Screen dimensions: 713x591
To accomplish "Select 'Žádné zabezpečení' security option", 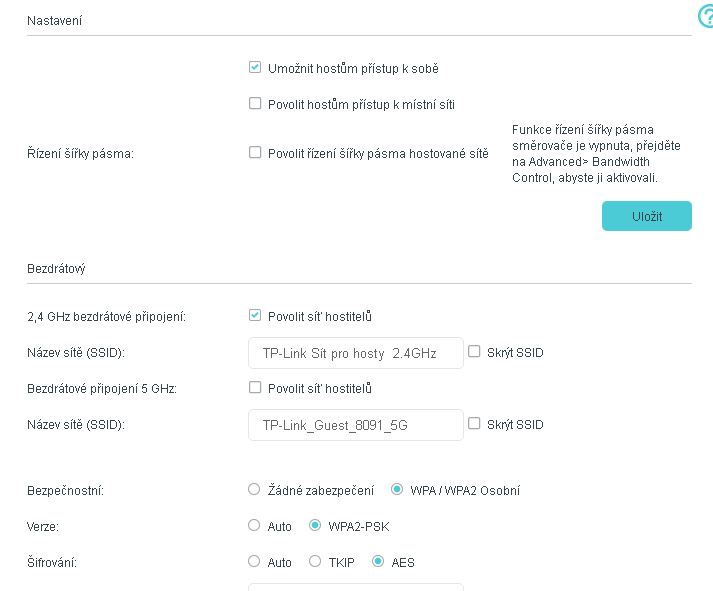I will pyautogui.click(x=254, y=490).
